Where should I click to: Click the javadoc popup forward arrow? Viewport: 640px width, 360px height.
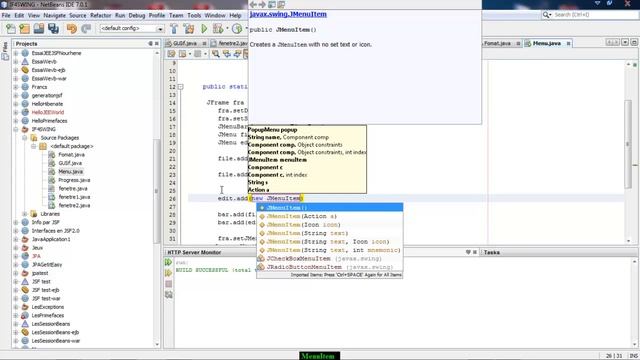tap(262, 4)
